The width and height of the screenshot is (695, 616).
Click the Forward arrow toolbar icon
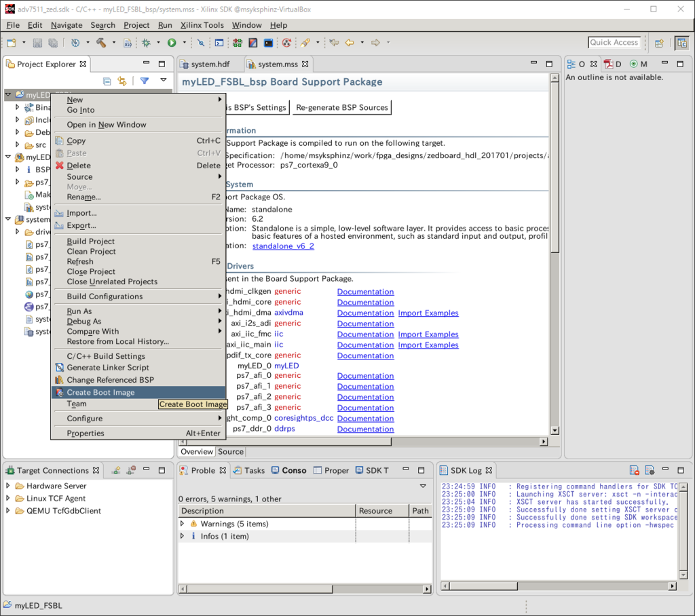(375, 43)
